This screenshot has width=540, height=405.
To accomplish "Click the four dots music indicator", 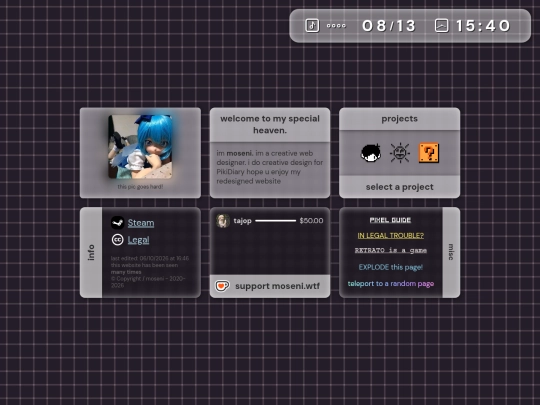I will tap(336, 26).
